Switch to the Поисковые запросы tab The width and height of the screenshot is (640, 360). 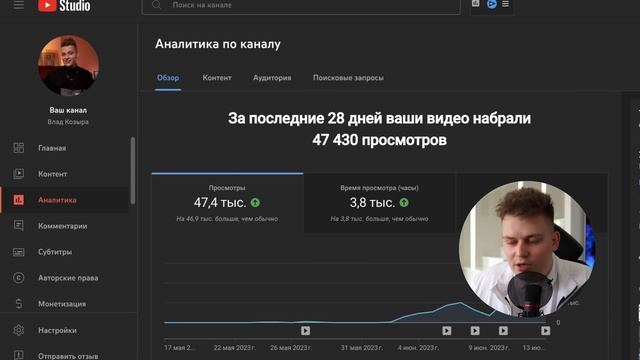348,78
